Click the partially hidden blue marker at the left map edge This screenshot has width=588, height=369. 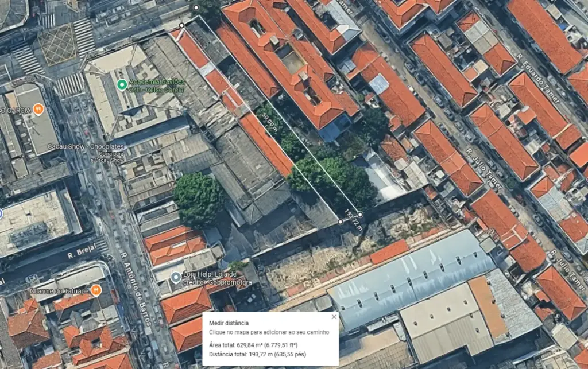[x=1, y=214]
